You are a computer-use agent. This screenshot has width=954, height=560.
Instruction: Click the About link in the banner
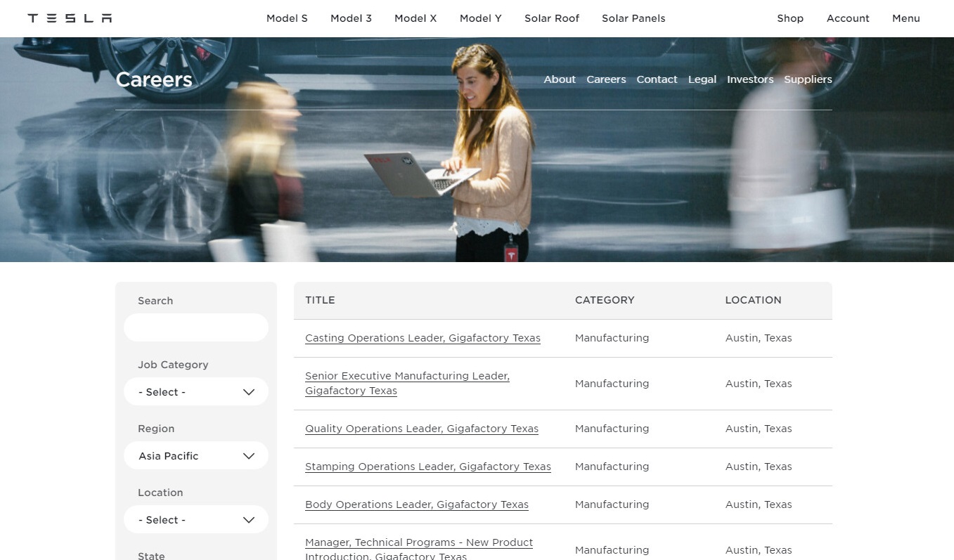pyautogui.click(x=559, y=79)
